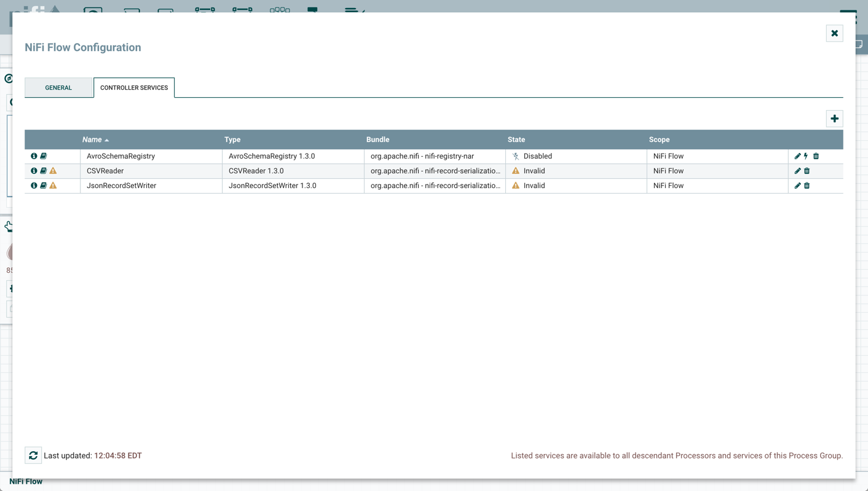Select the CSVReader table row name

[105, 171]
